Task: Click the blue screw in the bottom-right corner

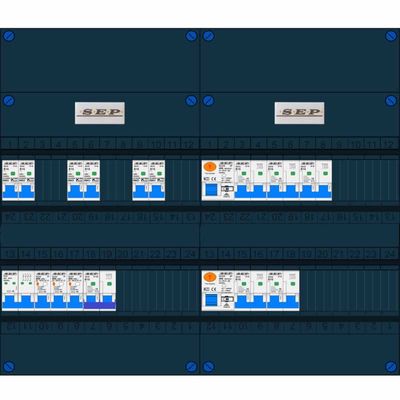Action: (391, 366)
